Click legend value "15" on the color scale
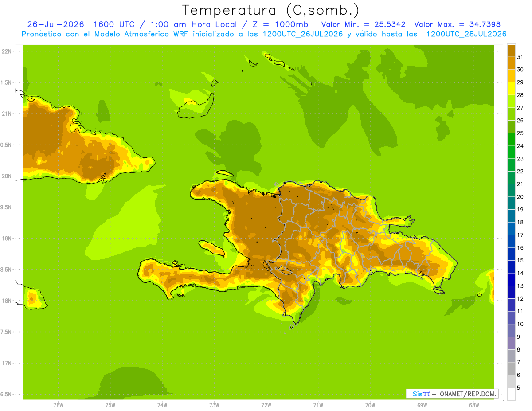The height and width of the screenshot is (411, 532). [x=520, y=260]
